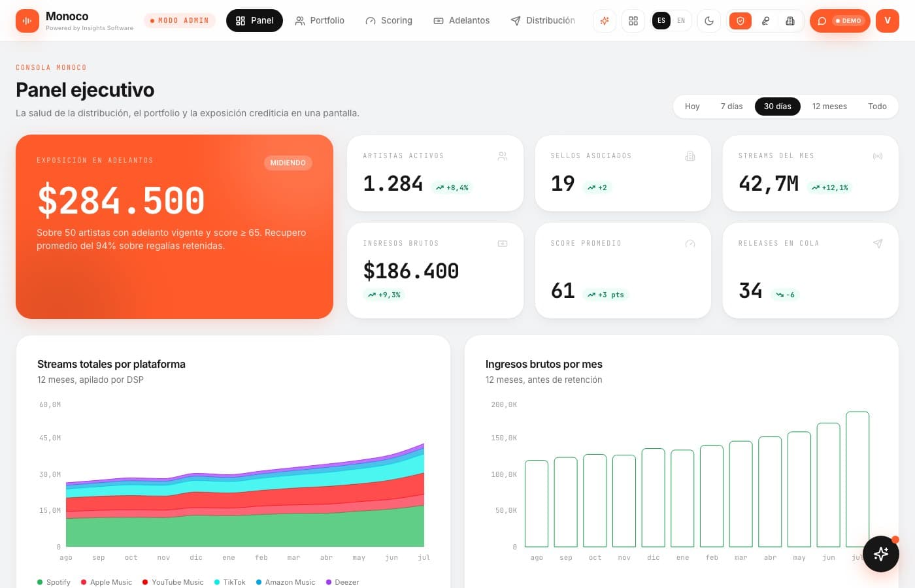
Task: Click the banknote icon on Ingresos Brutos card
Action: click(503, 244)
